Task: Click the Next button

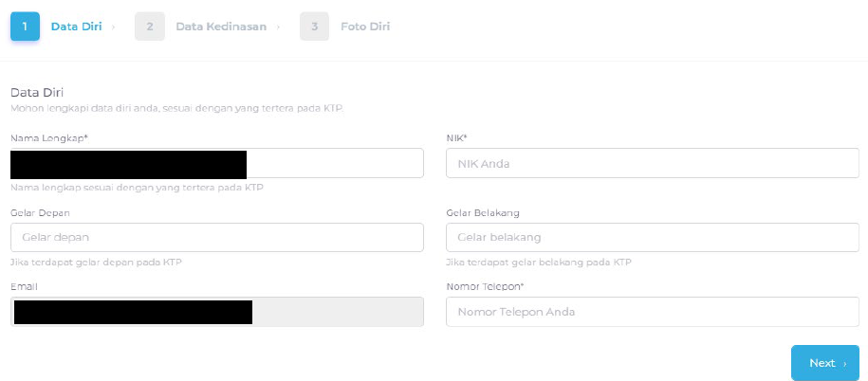Action: (x=825, y=363)
